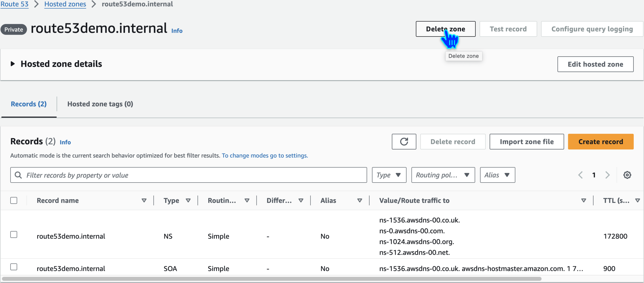The height and width of the screenshot is (283, 644).
Task: Go to previous page arrow
Action: pos(580,175)
